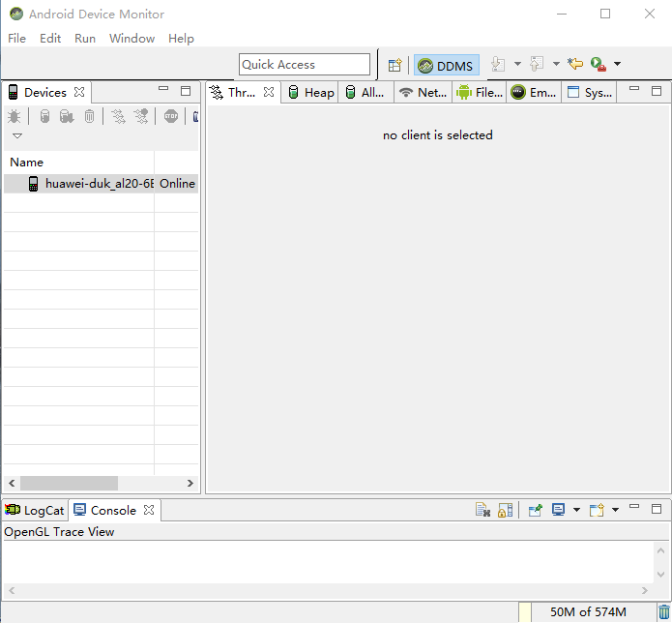Click the Display Selected Console monitor icon
Viewport: 672px width, 623px height.
(558, 510)
